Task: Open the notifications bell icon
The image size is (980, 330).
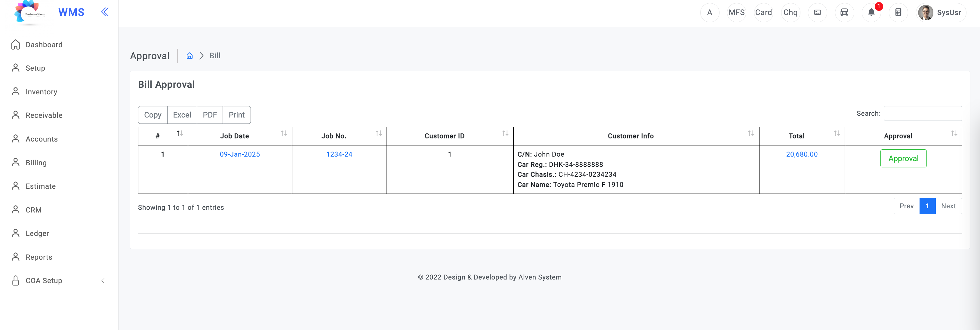Action: tap(871, 13)
